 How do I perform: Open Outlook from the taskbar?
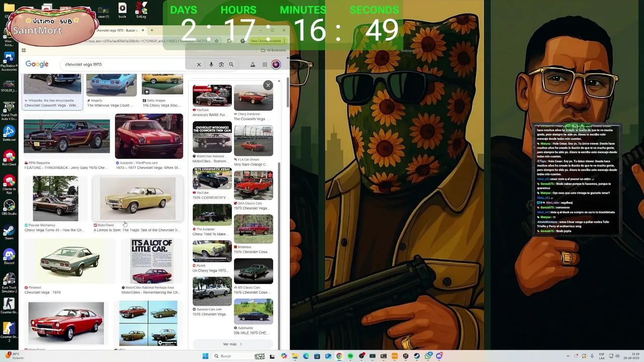pyautogui.click(x=328, y=356)
